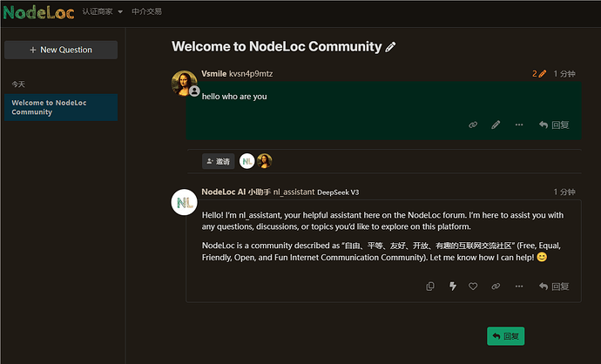Image resolution: width=601 pixels, height=364 pixels.
Task: Open NodeLoc AI assistant's NL avatar
Action: pos(184,202)
